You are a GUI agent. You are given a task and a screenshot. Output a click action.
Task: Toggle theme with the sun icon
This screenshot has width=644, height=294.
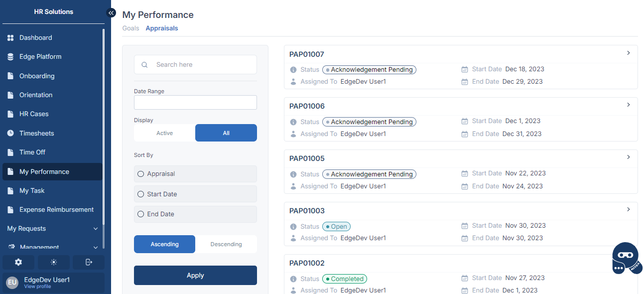coord(54,262)
